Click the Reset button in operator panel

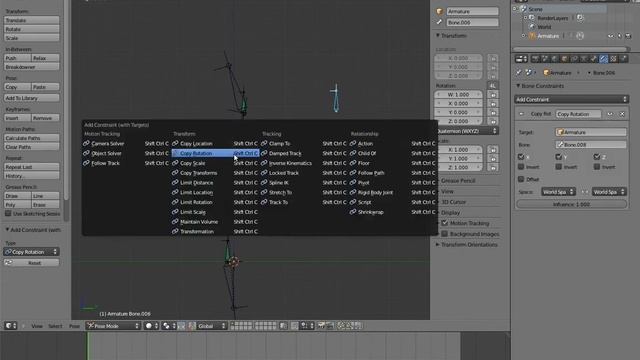tap(31, 263)
